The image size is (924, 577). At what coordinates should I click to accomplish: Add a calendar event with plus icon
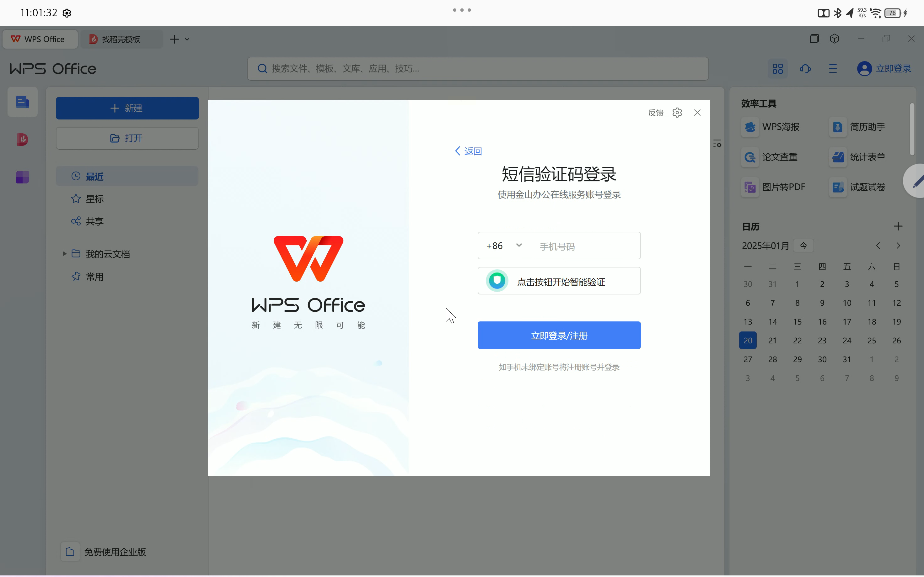(898, 226)
